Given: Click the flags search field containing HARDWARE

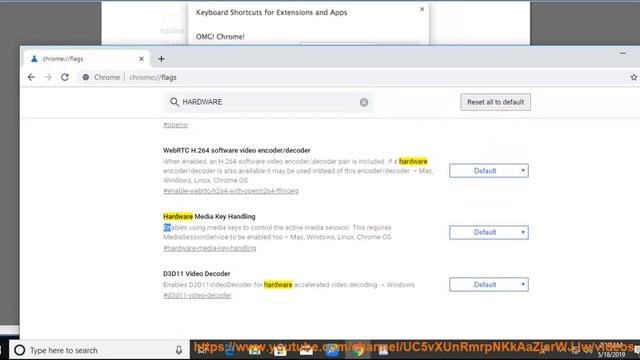Looking at the screenshot, I should pos(269,102).
